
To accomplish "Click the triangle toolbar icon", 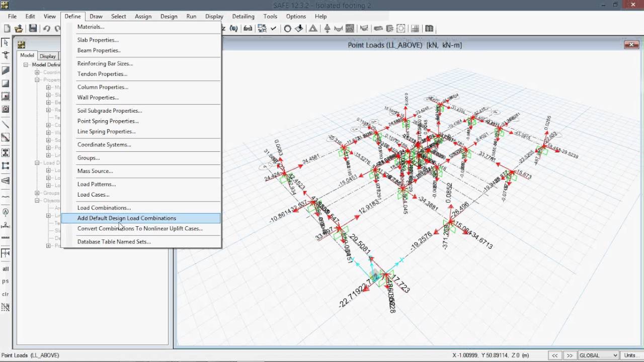I will (x=313, y=29).
